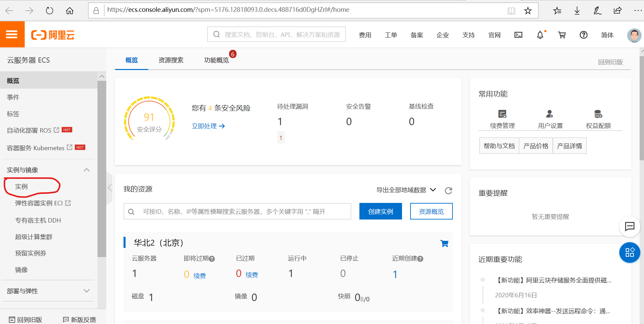
Task: Click the Aliyun logo
Action: 53,35
